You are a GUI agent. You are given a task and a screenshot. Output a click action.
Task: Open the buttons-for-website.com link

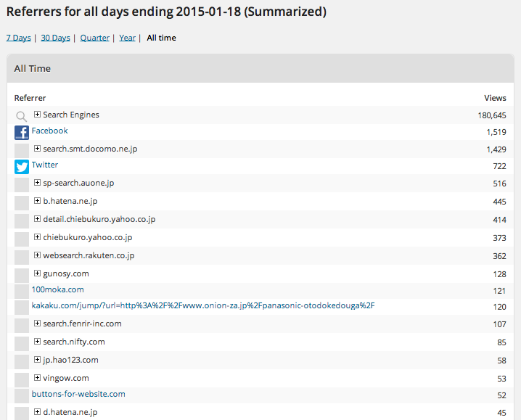point(78,394)
